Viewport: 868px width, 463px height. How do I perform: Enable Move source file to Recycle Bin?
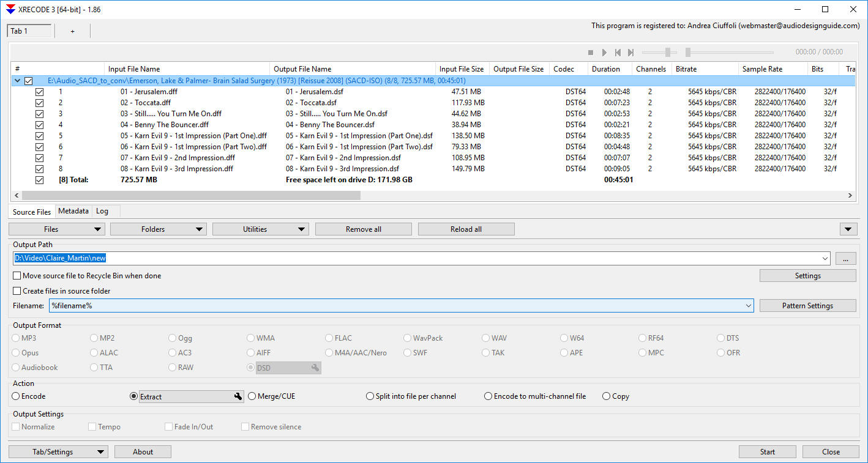click(x=17, y=276)
